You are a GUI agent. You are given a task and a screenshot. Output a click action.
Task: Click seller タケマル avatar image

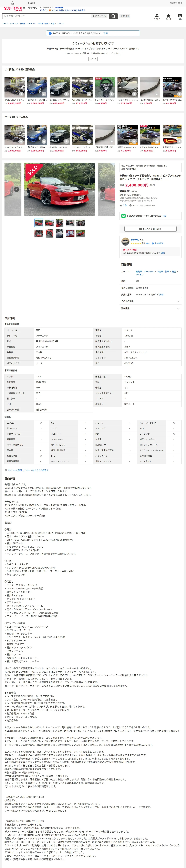[125, 241]
